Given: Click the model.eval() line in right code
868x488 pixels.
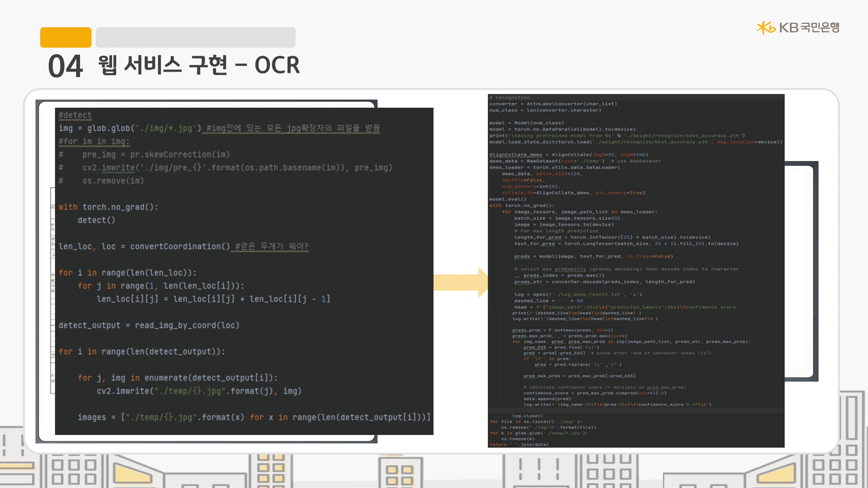Looking at the screenshot, I should 507,199.
